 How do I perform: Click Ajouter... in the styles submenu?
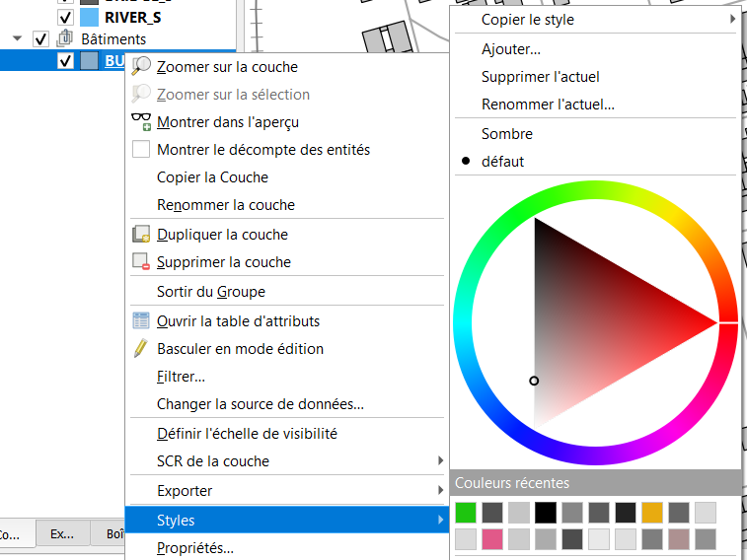595,48
